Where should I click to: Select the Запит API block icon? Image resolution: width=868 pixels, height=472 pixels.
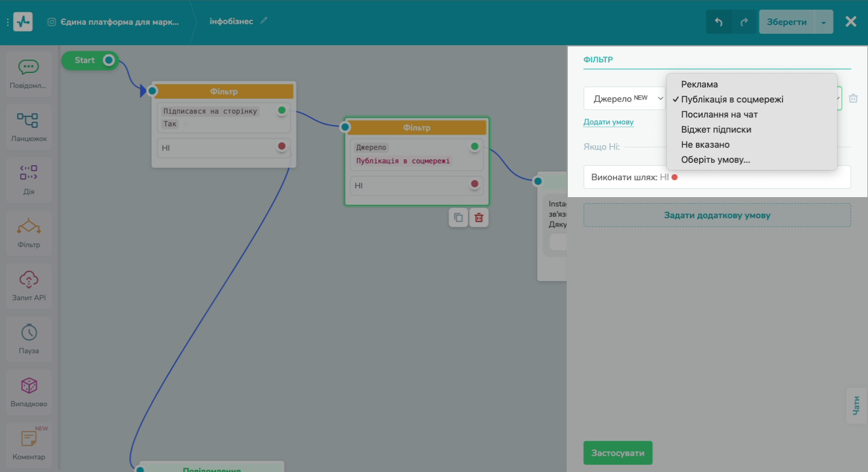[28, 280]
